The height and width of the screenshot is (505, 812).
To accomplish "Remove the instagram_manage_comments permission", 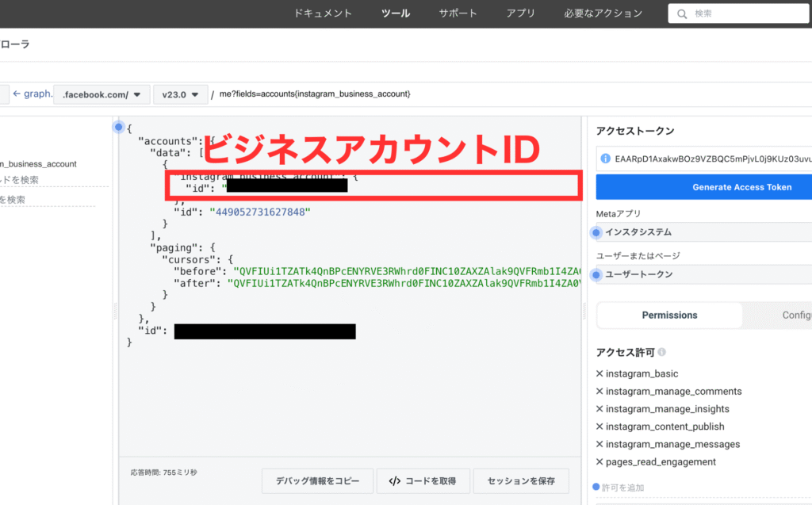I will (x=599, y=391).
